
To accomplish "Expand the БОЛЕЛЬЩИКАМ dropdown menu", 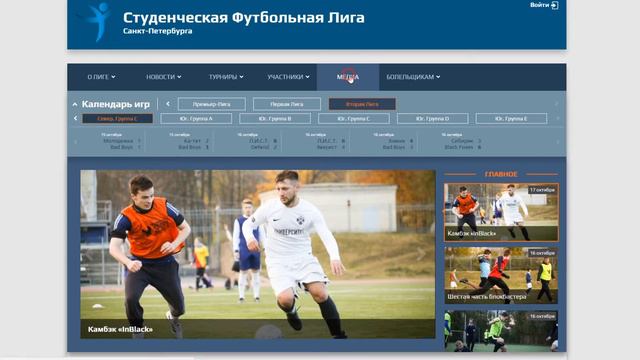I will pos(413,77).
